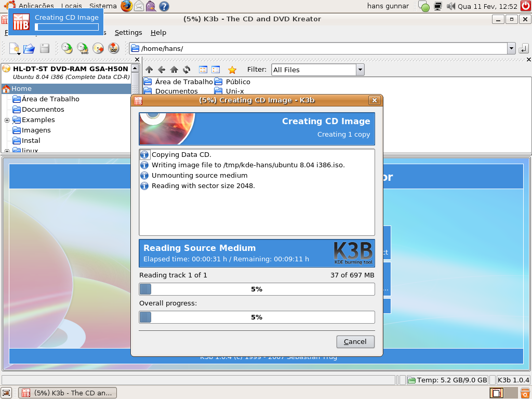The image size is (532, 399).
Task: Click the 'Unmounting source medium' log entry
Action: 199,176
